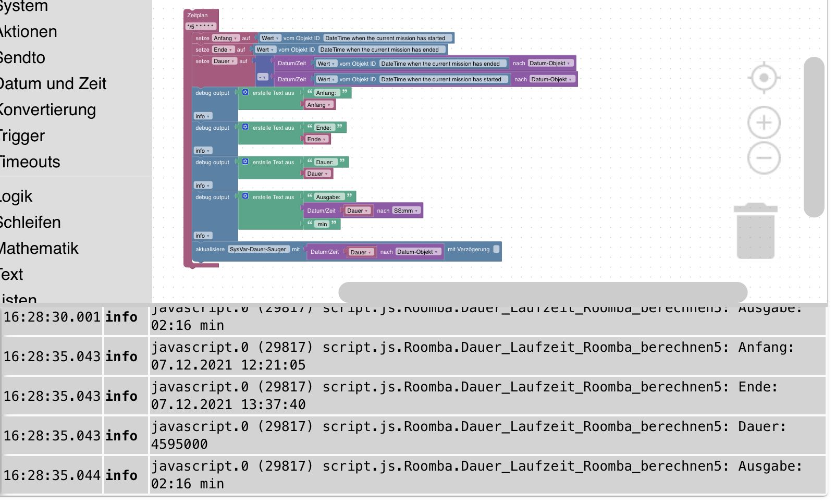
Task: Edit the 'Dauer:' text string field
Action: [x=325, y=162]
